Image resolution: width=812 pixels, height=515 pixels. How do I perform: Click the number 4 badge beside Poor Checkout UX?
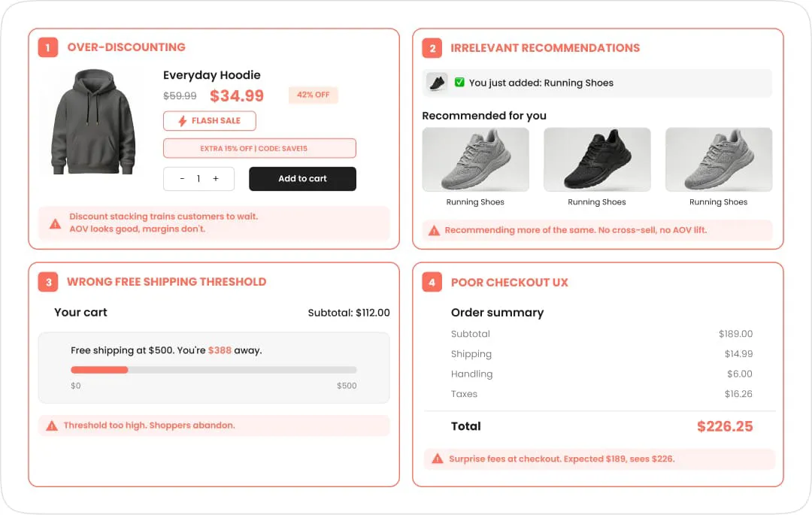coord(432,283)
